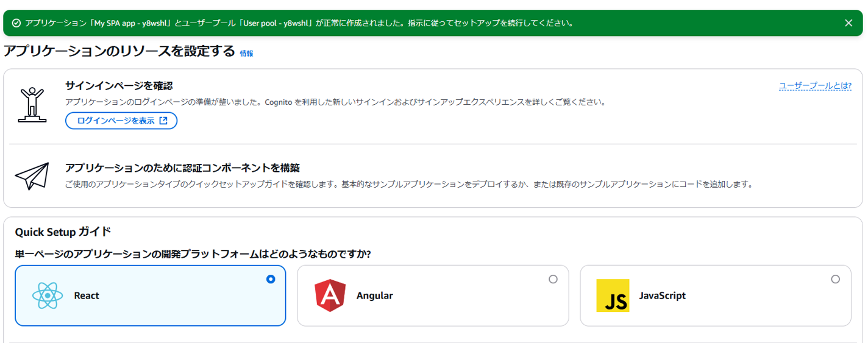Image resolution: width=868 pixels, height=343 pixels.
Task: Click the JavaScript card label text
Action: 663,295
